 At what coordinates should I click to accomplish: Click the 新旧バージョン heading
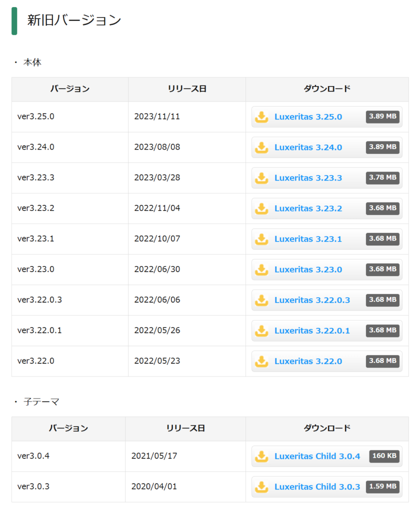[x=74, y=20]
